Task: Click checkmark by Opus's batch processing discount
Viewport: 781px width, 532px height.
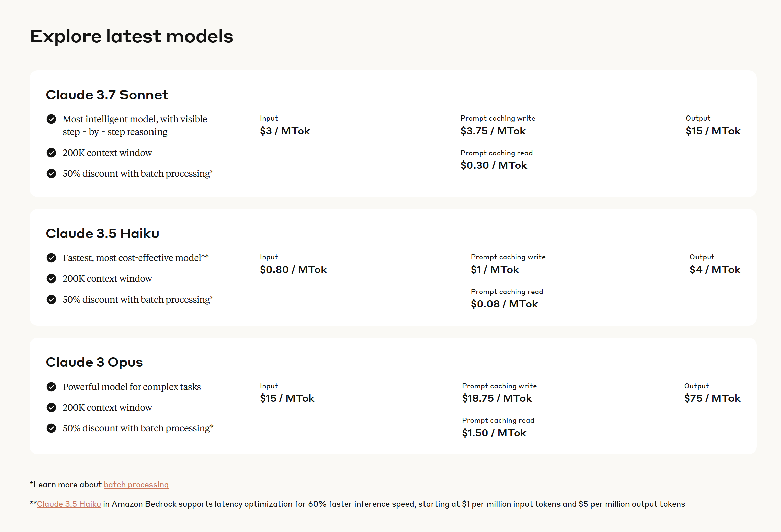Action: point(51,428)
